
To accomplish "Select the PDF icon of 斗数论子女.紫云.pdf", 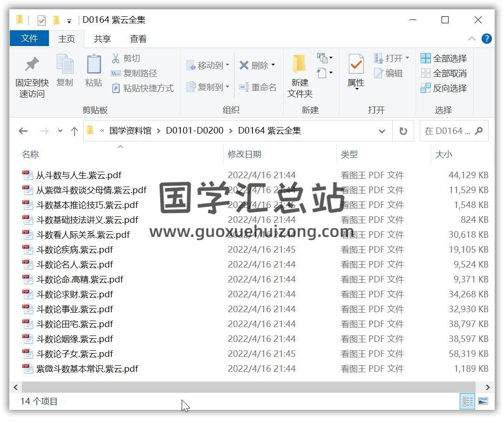I will pos(27,354).
